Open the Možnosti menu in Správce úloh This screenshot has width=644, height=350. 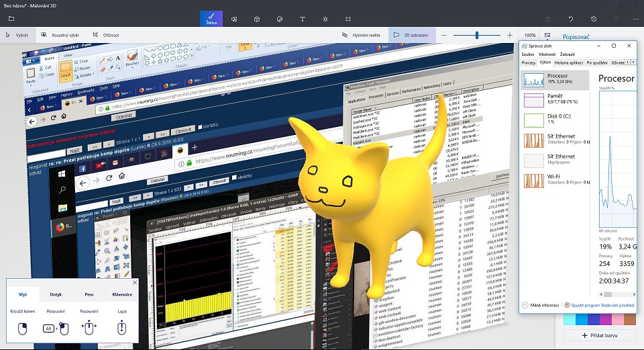click(x=547, y=54)
